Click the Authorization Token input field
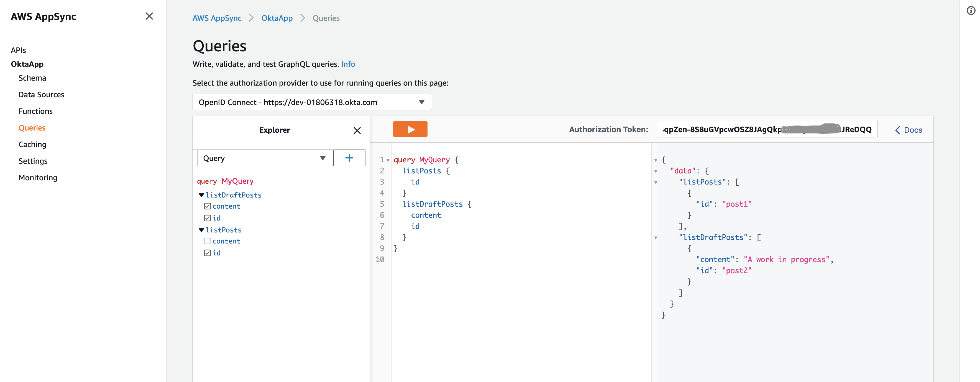 [x=767, y=129]
